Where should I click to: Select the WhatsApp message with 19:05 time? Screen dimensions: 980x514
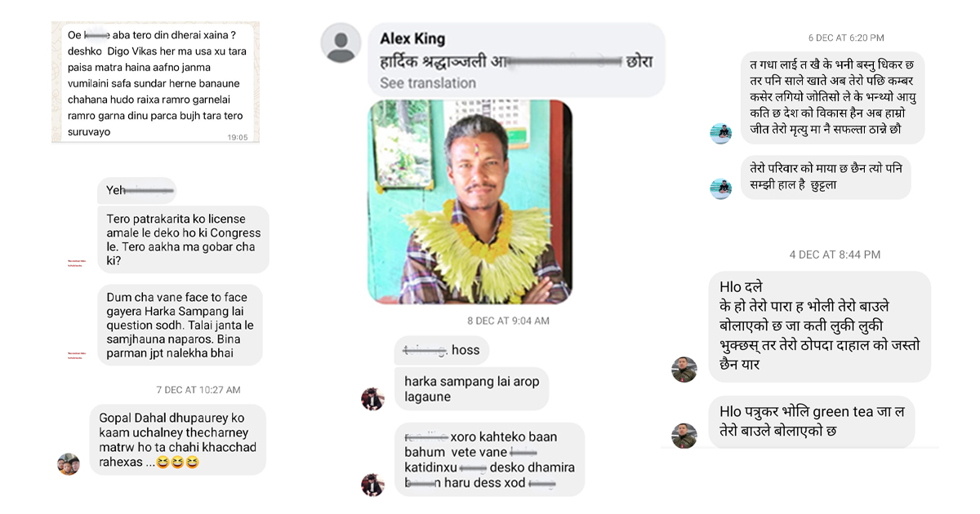pyautogui.click(x=155, y=82)
